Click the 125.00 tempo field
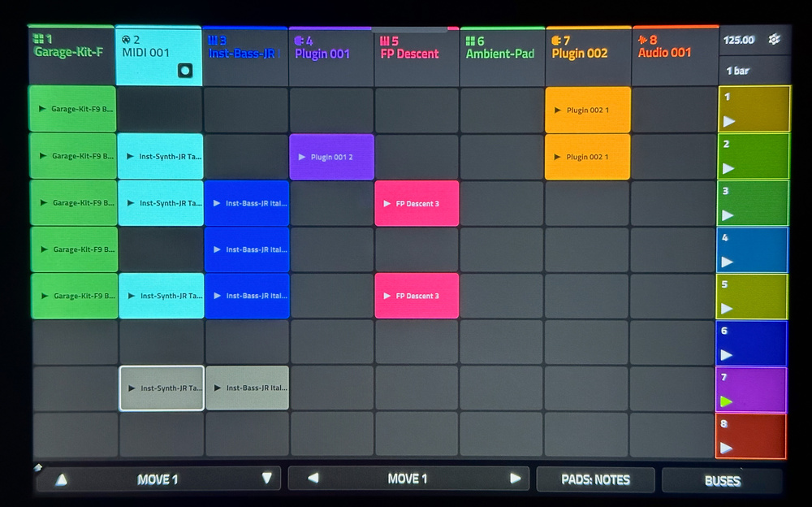The height and width of the screenshot is (507, 812). [739, 40]
